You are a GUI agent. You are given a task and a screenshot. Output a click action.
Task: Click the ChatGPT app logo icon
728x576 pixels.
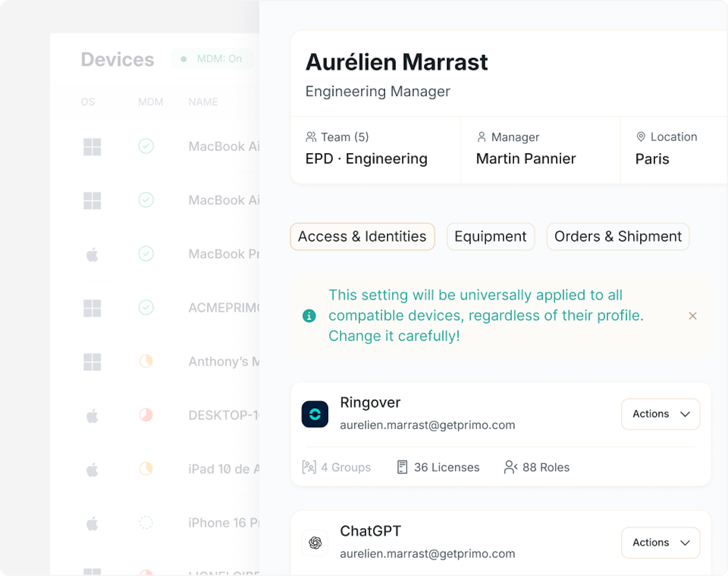[x=315, y=543]
